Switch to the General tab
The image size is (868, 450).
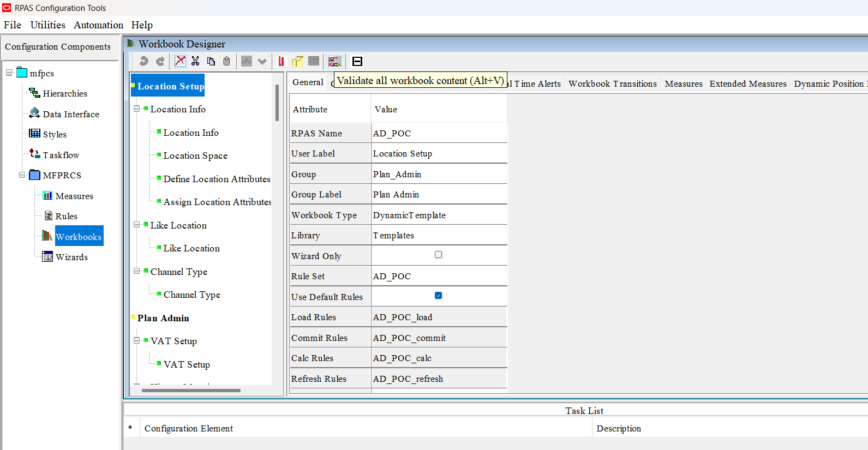(308, 82)
